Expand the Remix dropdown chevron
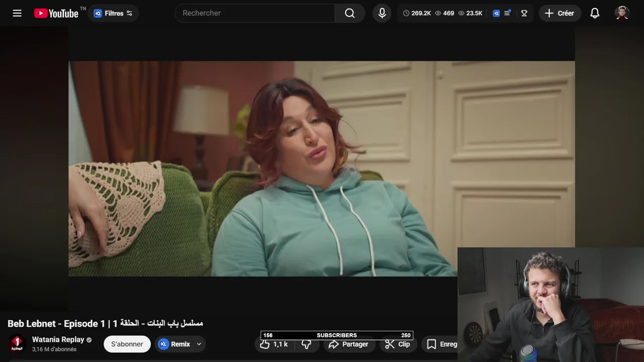The width and height of the screenshot is (644, 362). pyautogui.click(x=199, y=344)
